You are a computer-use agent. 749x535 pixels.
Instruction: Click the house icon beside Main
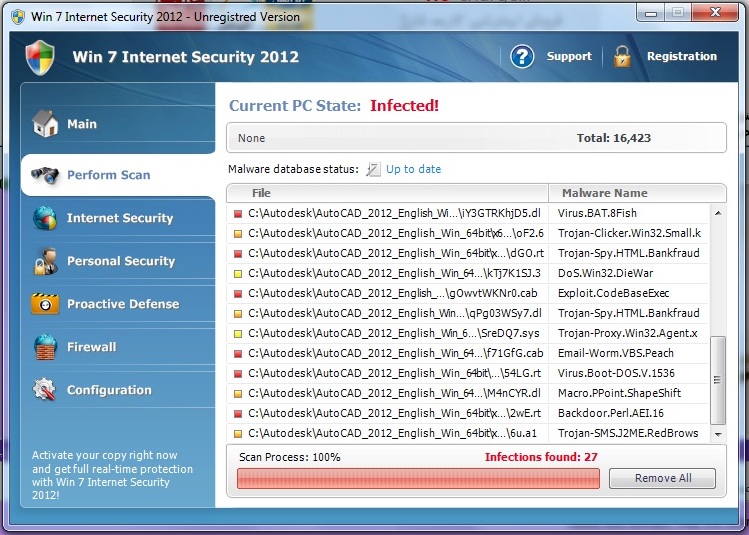point(45,124)
